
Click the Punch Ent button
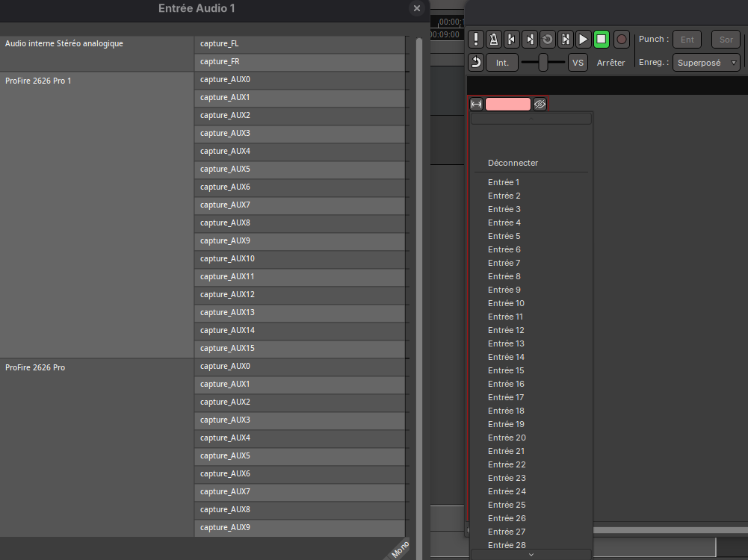point(687,40)
